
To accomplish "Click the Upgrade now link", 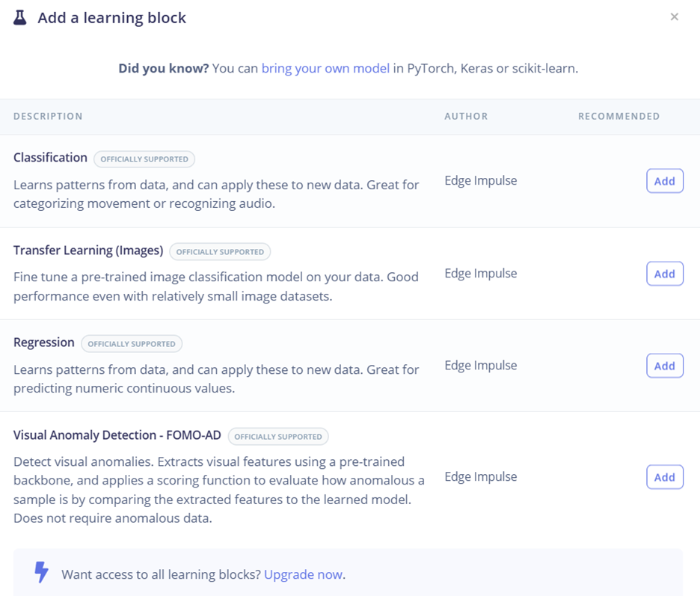I will point(303,574).
